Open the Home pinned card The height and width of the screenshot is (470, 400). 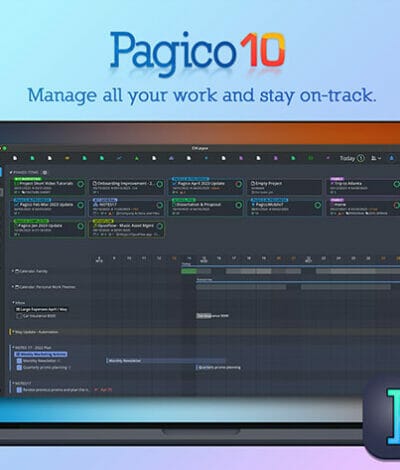click(x=363, y=207)
